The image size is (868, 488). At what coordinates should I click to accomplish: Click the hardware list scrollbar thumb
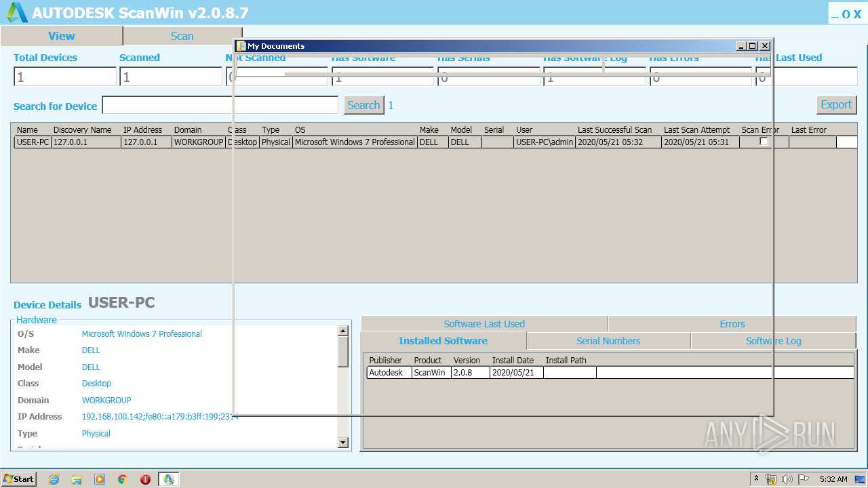tap(343, 352)
